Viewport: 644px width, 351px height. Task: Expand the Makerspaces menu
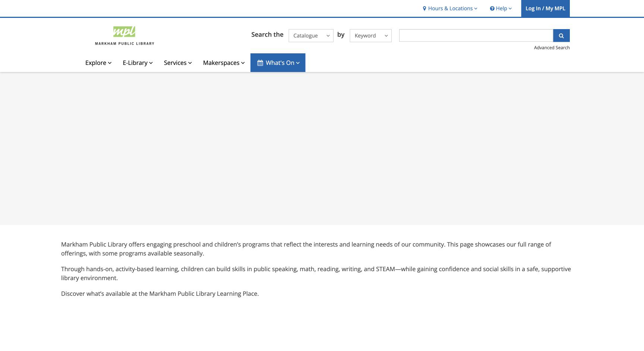224,63
